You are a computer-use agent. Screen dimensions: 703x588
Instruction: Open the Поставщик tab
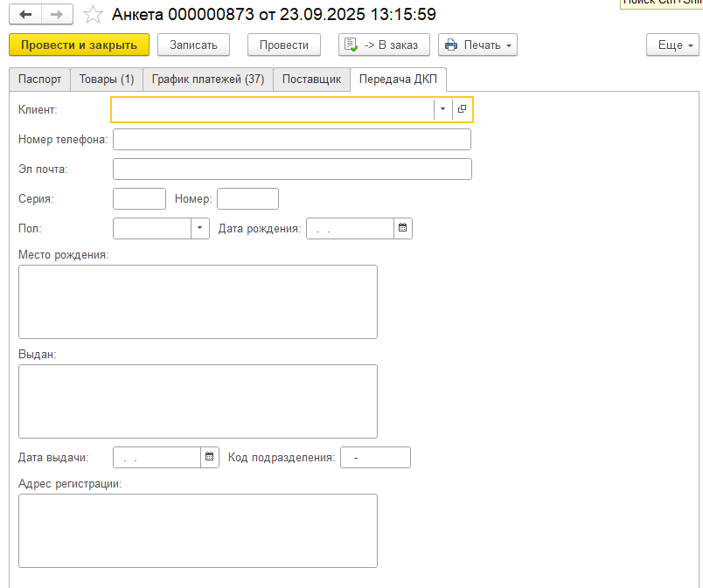click(x=311, y=80)
